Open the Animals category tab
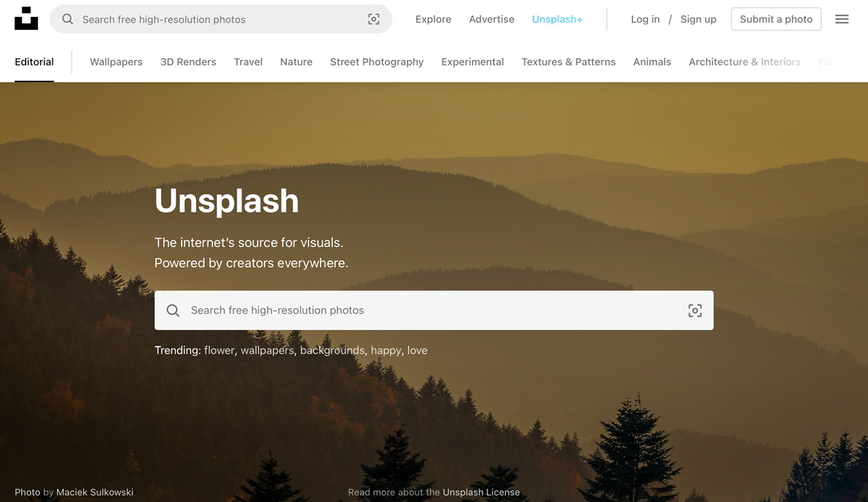This screenshot has width=868, height=502. pyautogui.click(x=652, y=62)
